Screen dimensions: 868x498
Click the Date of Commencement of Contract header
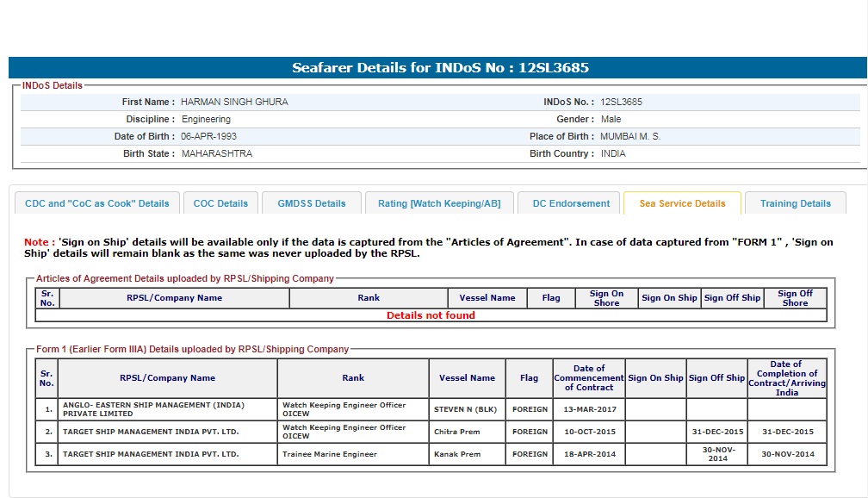pyautogui.click(x=588, y=378)
